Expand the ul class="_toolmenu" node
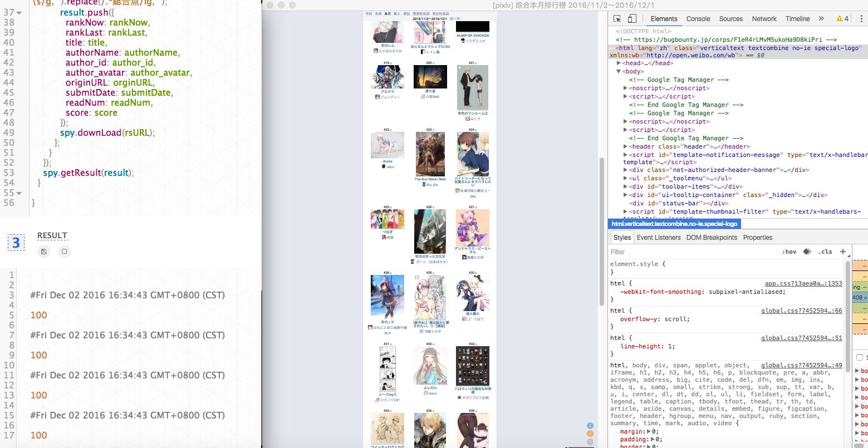This screenshot has height=448, width=868. click(626, 178)
